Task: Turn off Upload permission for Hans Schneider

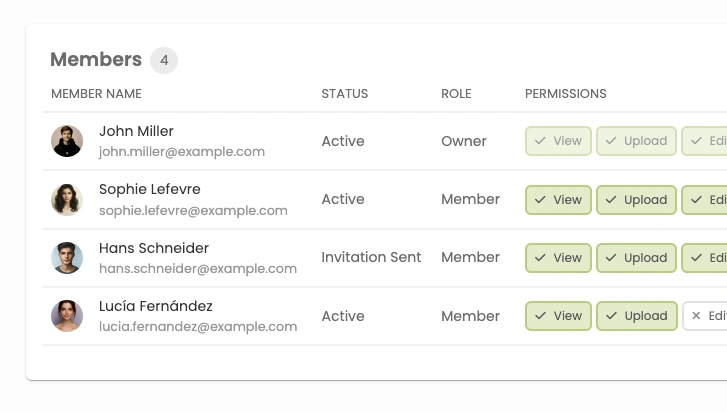Action: coord(637,258)
